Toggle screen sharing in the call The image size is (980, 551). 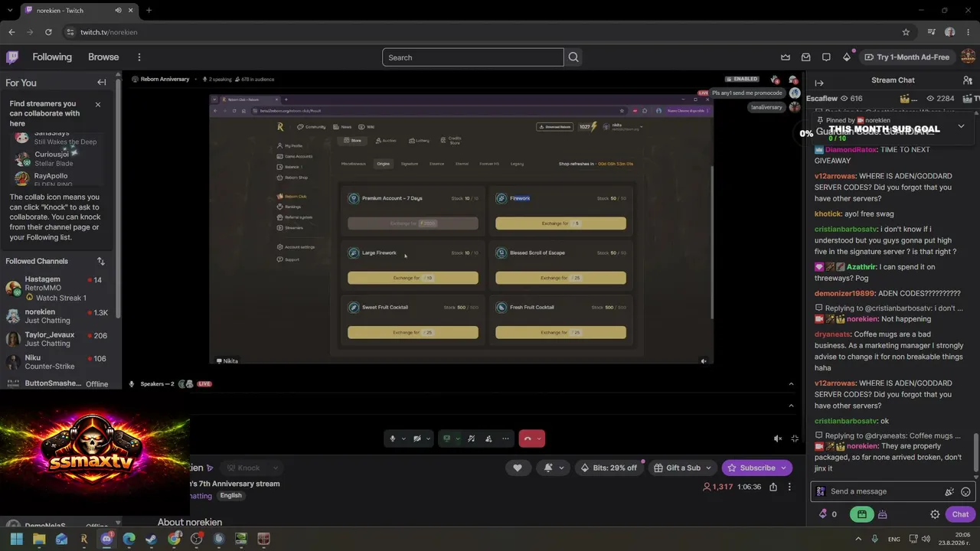coord(447,439)
